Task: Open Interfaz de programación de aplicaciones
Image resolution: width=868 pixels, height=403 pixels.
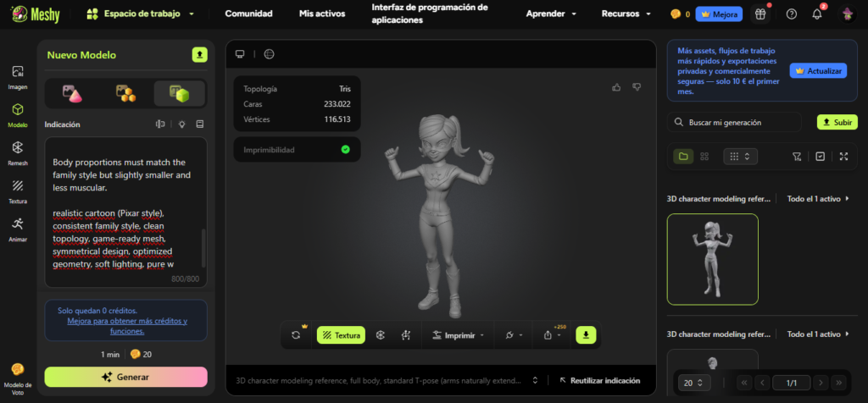Action: point(430,14)
